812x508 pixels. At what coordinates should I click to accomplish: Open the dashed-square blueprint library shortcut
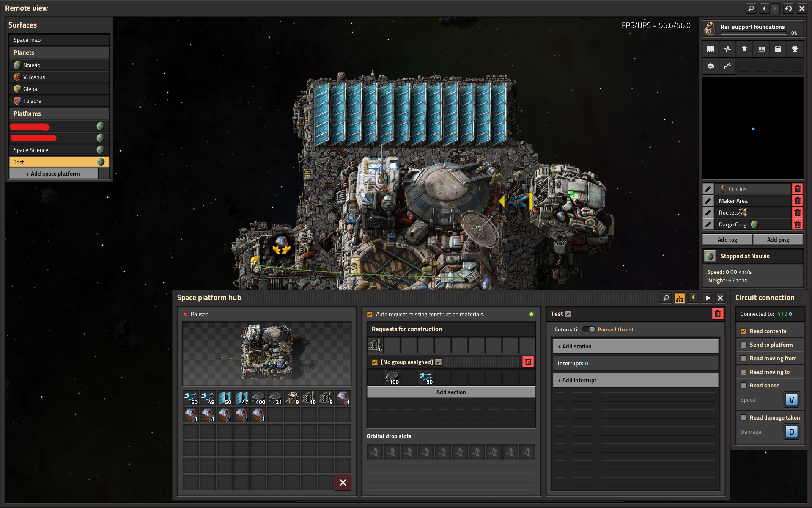[x=710, y=49]
